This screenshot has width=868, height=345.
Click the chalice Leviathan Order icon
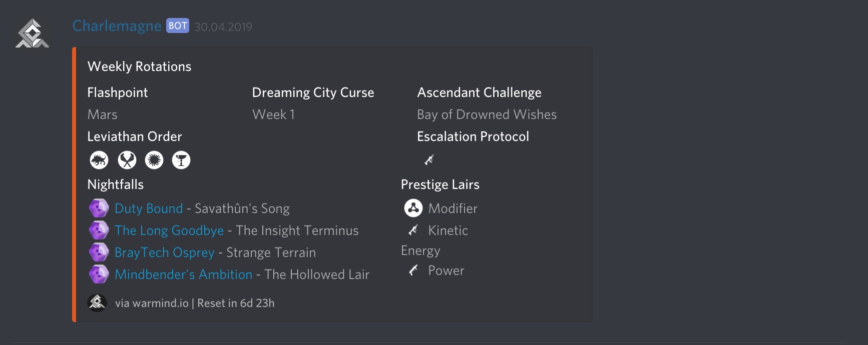(181, 160)
